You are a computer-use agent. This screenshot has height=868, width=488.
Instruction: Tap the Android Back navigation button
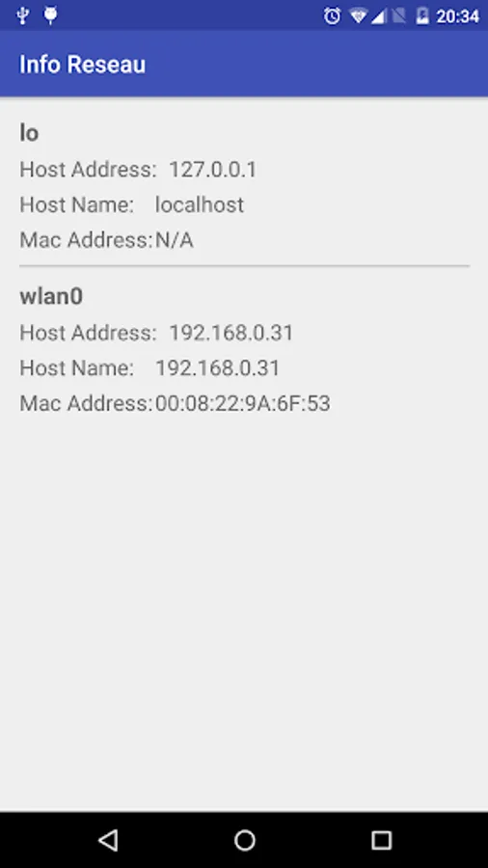click(108, 840)
